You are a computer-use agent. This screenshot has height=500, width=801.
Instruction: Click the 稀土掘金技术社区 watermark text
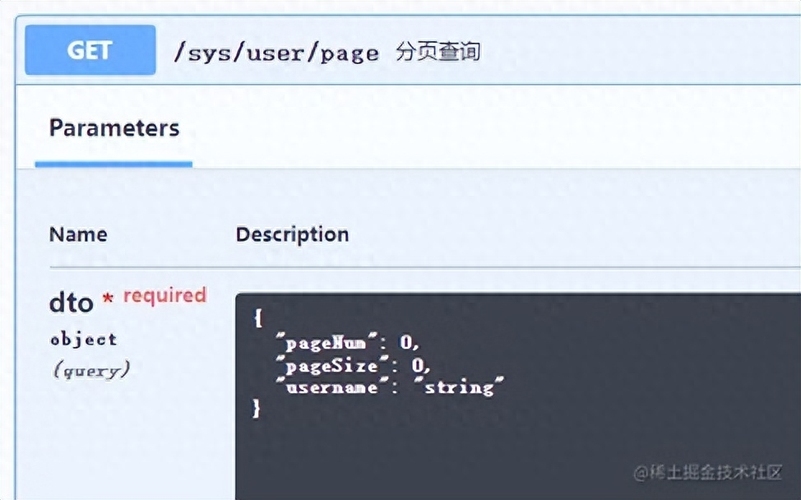click(x=708, y=473)
